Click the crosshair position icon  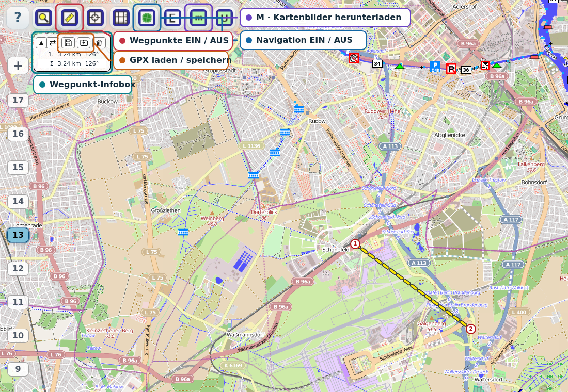click(96, 18)
